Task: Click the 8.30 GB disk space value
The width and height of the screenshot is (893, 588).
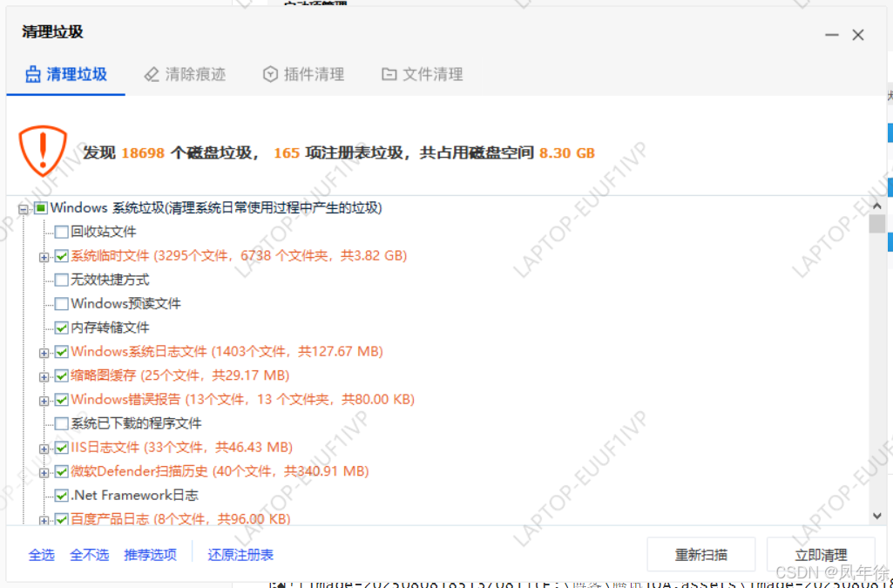Action: click(567, 153)
